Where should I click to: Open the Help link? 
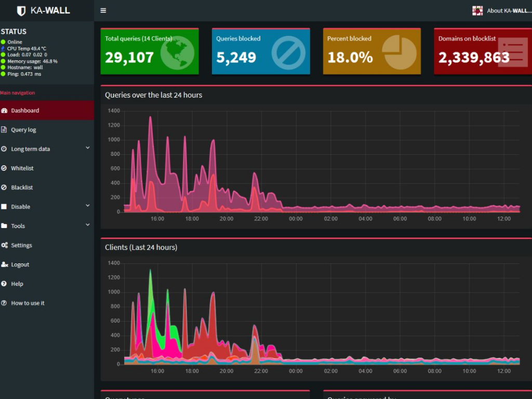point(47,284)
